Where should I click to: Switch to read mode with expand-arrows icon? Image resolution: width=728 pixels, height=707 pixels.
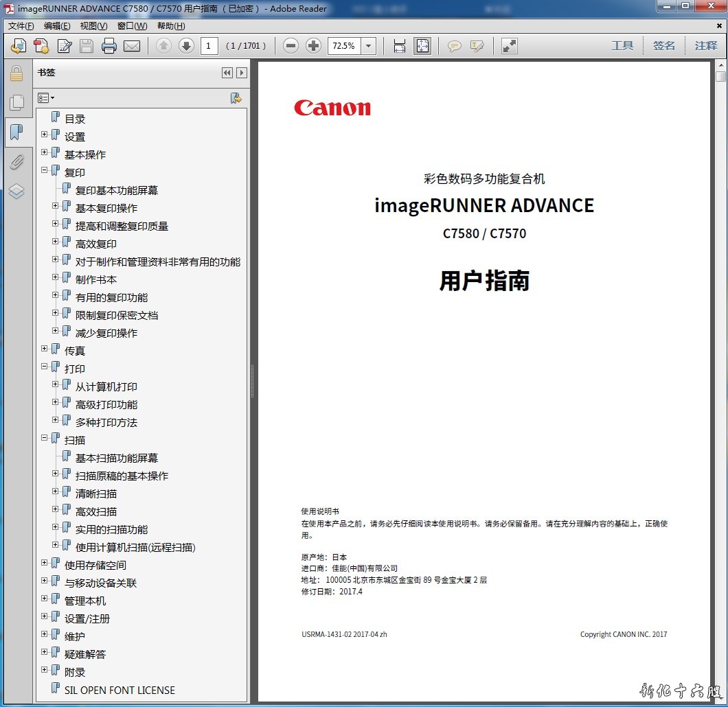[x=509, y=46]
